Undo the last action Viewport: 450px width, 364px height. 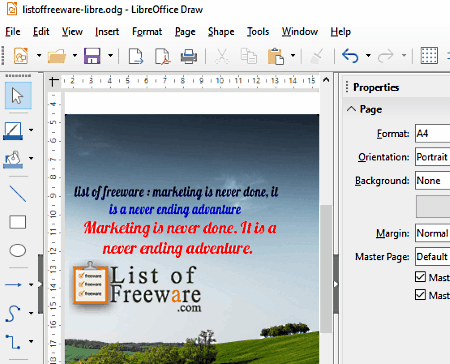pyautogui.click(x=350, y=56)
